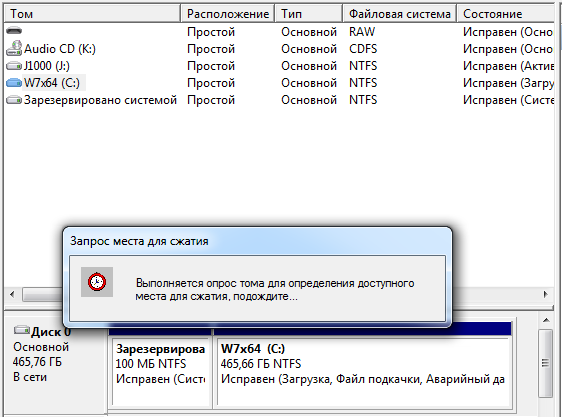Select the Audio CD (K:) disc icon
This screenshot has width=562, height=417.
(14, 48)
